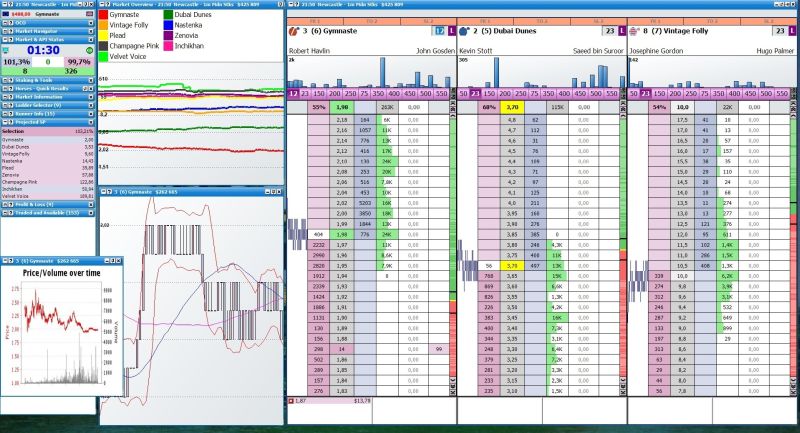Click the Dubai Dunes jockey silks icon
Image resolution: width=800 pixels, height=433 pixels.
point(464,31)
